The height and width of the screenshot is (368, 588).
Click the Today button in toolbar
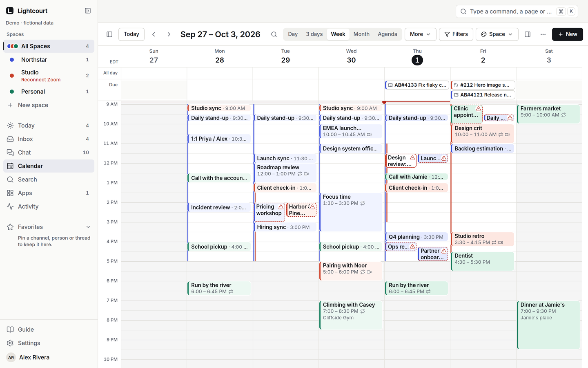(x=131, y=34)
